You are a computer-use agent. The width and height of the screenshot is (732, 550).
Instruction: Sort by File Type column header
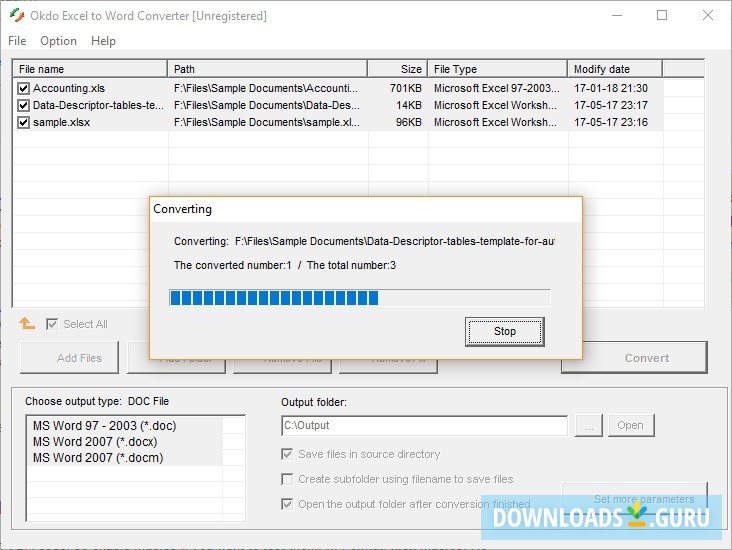(x=498, y=69)
